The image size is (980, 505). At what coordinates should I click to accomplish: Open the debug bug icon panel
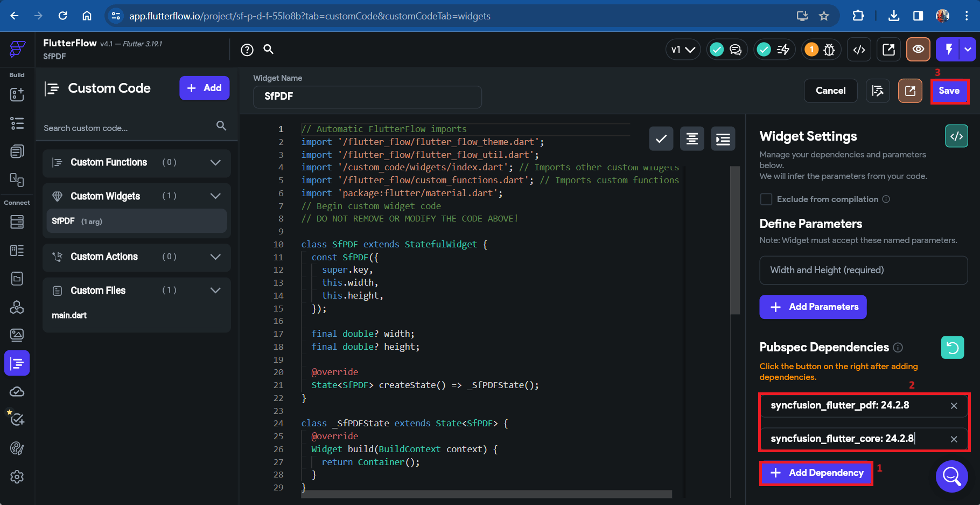(829, 50)
